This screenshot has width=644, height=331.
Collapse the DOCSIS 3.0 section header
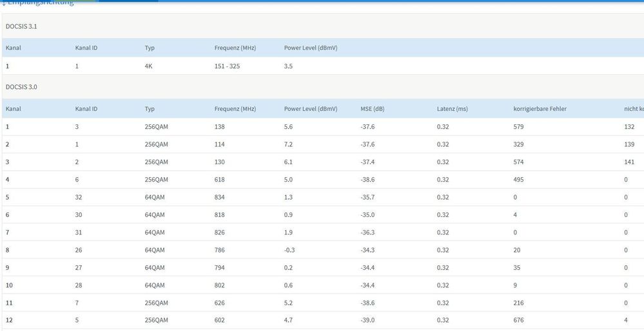(22, 86)
